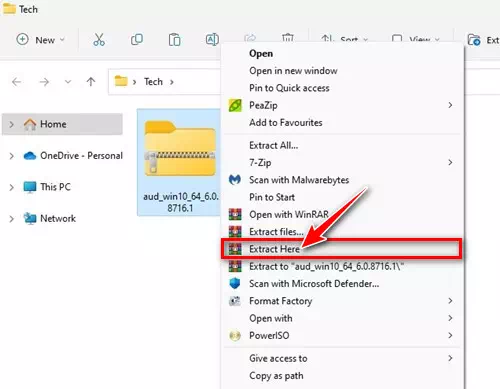Screen dimensions: 500x389
Task: Open the PeaZip submenu arrow
Action: pyautogui.click(x=450, y=105)
